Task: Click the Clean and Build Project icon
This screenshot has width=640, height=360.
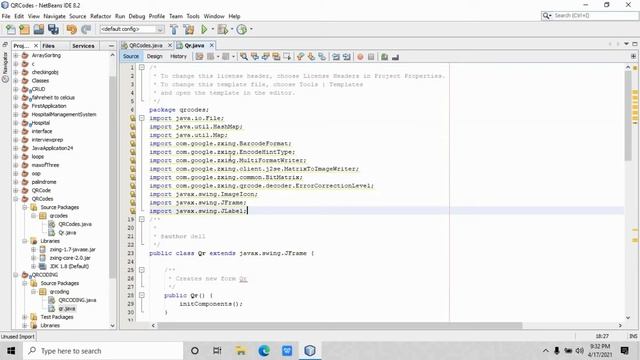Action: [x=189, y=29]
